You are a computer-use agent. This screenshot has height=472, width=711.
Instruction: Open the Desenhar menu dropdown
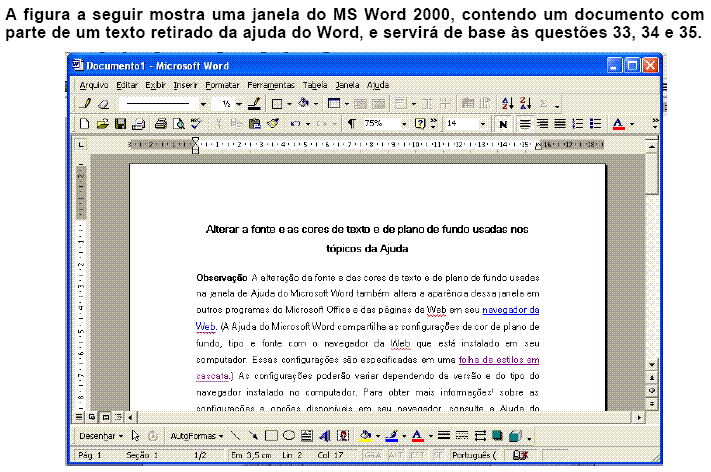101,436
